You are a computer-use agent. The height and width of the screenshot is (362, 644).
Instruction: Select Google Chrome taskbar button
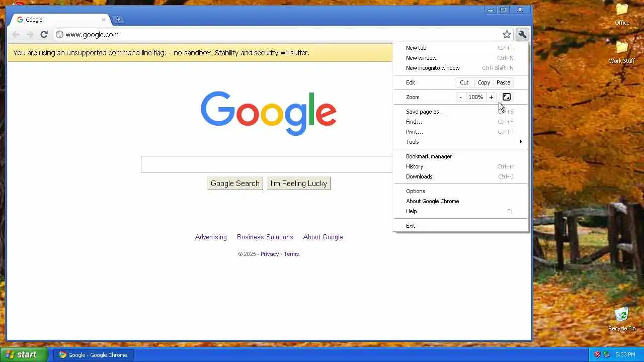point(94,354)
